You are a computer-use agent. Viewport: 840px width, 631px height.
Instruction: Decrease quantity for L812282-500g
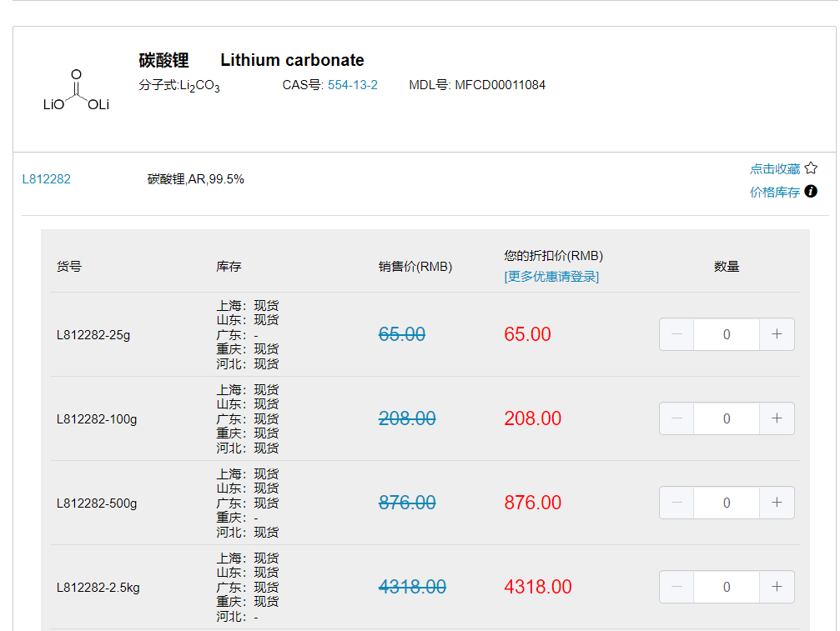[677, 502]
